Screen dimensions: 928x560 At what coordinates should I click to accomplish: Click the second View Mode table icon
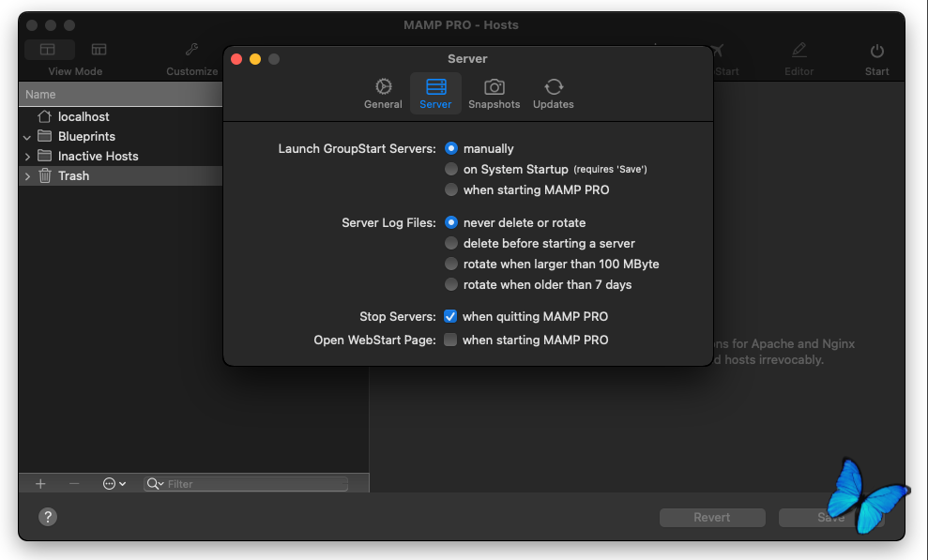99,50
